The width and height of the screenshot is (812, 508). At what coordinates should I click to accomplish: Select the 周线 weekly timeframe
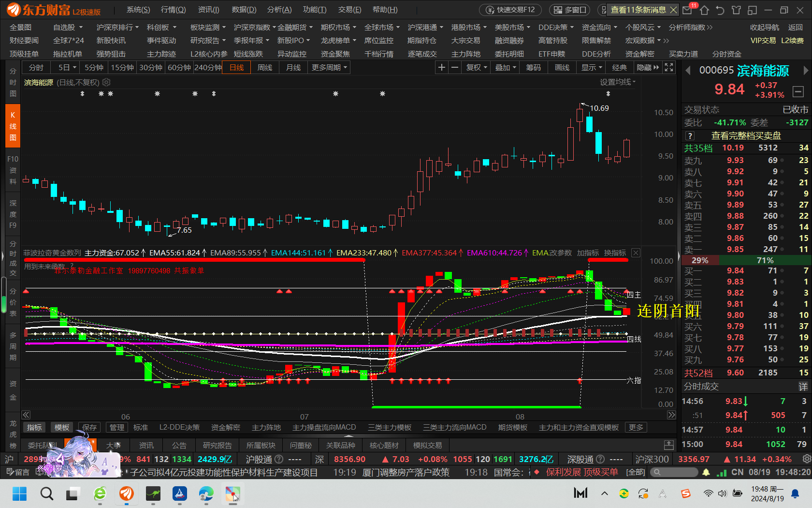265,68
